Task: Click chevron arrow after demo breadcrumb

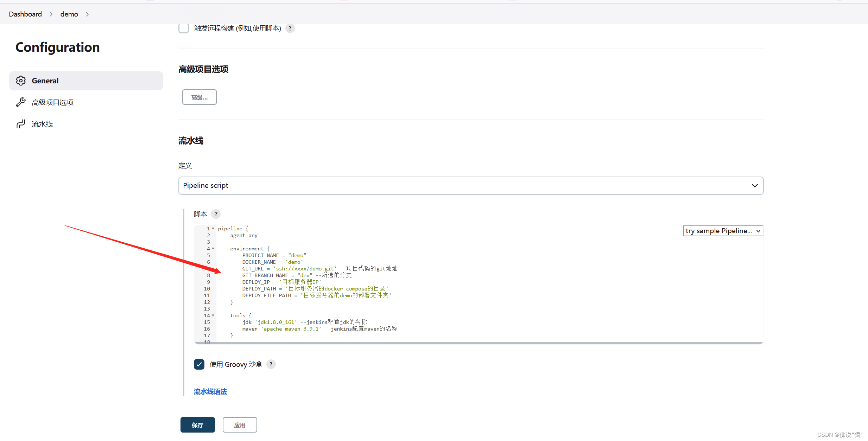Action: coord(87,14)
